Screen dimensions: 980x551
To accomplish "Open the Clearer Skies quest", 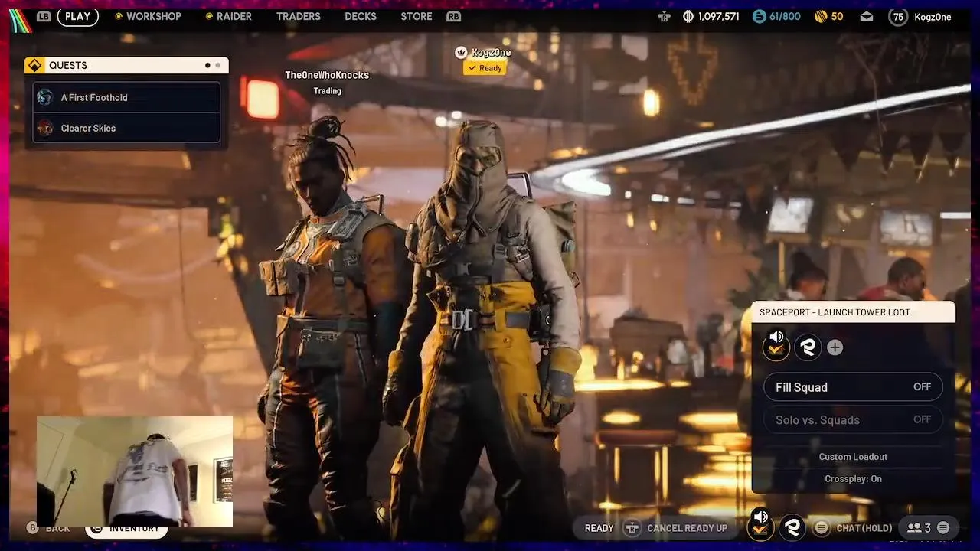I will point(126,128).
